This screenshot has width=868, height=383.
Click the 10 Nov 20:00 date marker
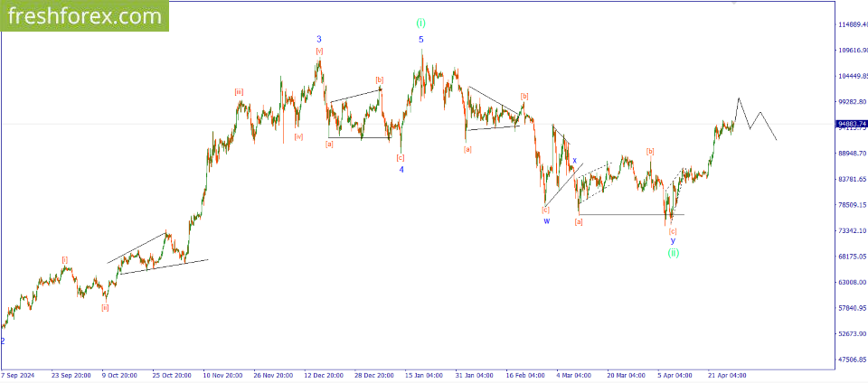point(222,374)
